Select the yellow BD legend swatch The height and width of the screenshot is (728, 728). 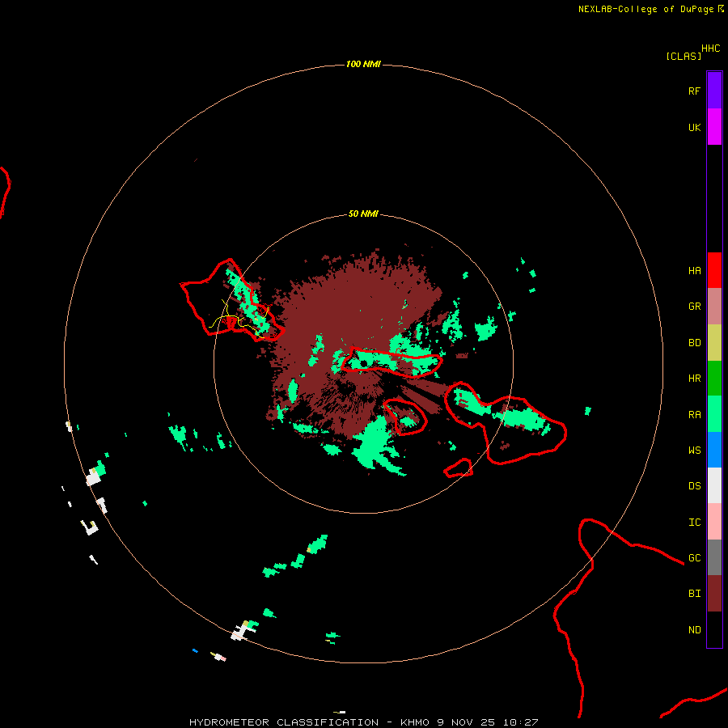pyautogui.click(x=714, y=343)
